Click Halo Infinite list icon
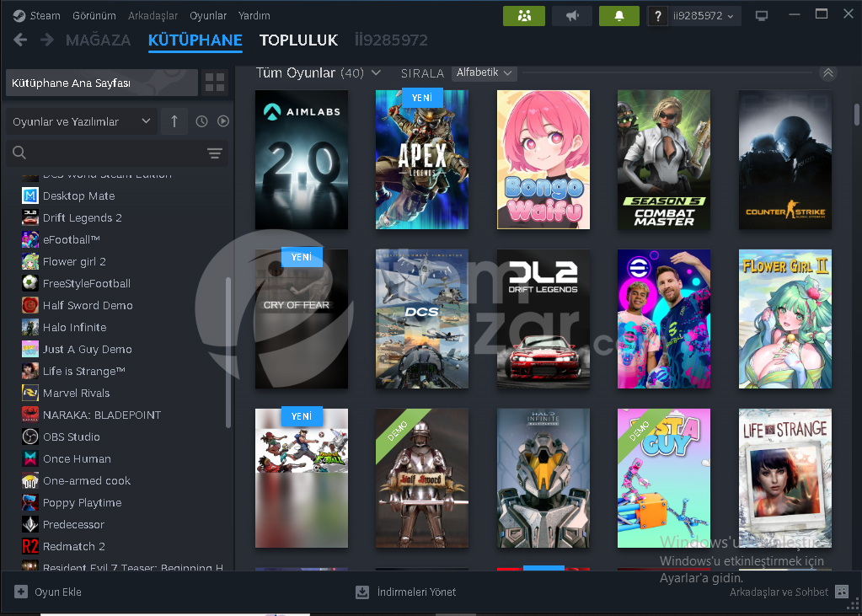Viewport: 862px width, 616px height. pos(30,327)
